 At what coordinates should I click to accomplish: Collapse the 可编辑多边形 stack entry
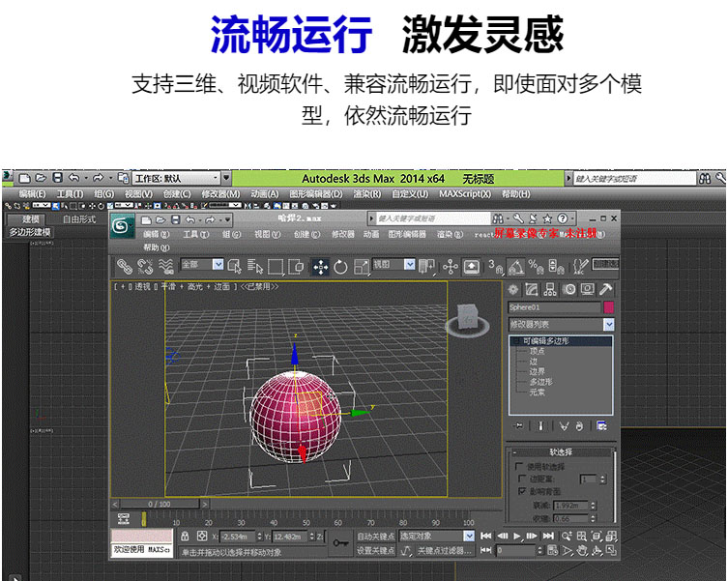pos(515,341)
